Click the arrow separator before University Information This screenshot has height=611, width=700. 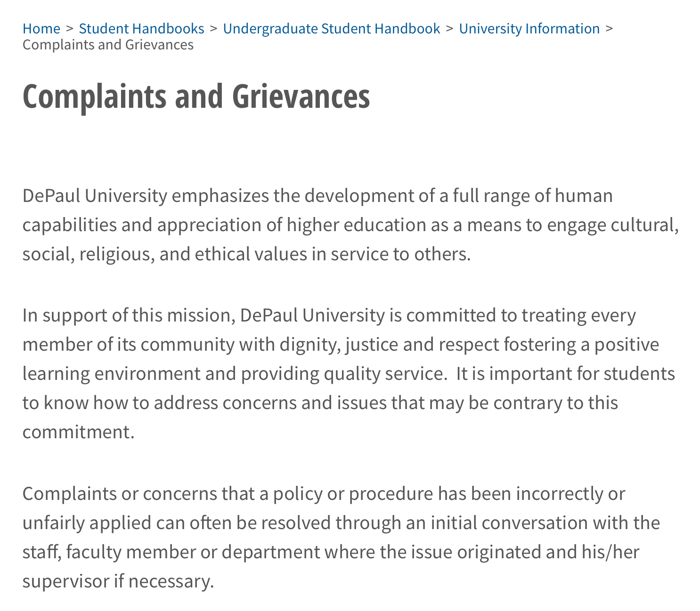(x=450, y=29)
